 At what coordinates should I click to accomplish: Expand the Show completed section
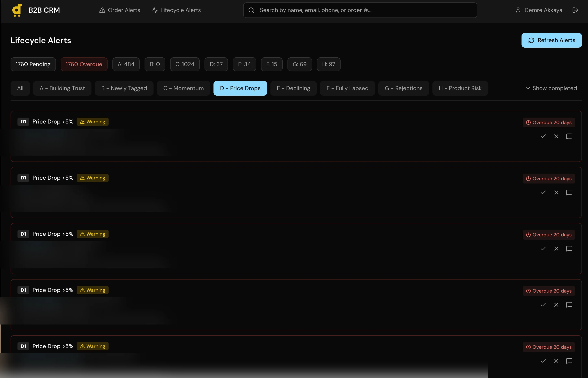551,88
